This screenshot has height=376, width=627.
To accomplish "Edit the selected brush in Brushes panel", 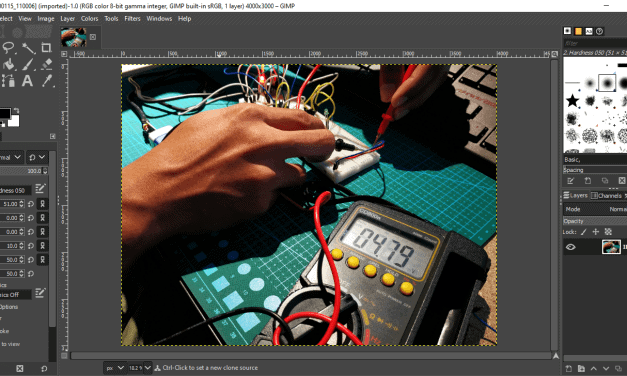I will pos(571,181).
